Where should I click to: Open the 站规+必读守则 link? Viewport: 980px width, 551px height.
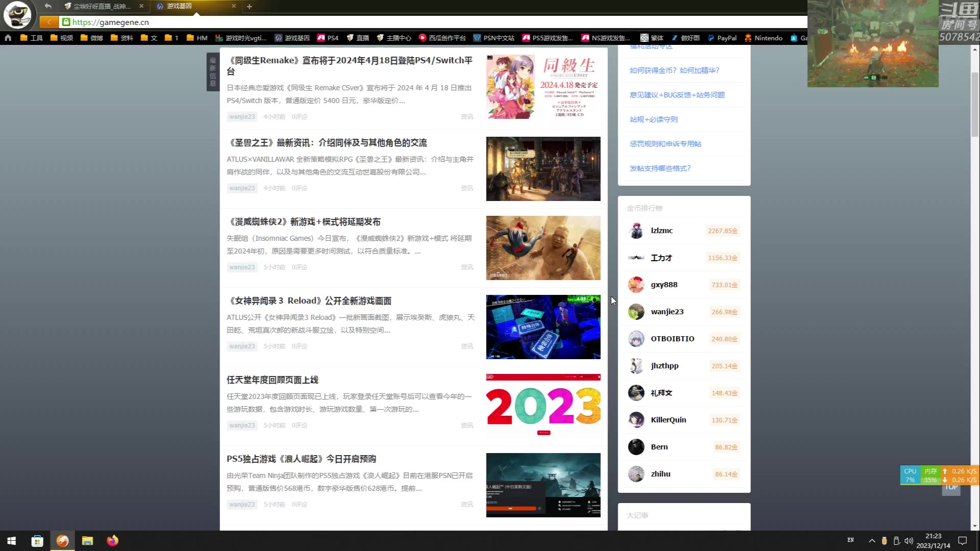pyautogui.click(x=654, y=119)
